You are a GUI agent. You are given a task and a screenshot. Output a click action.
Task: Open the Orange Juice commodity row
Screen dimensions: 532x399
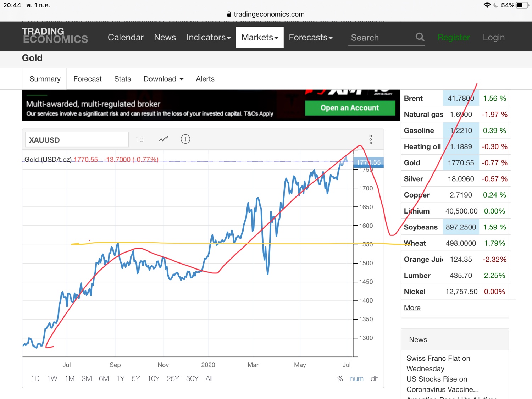click(x=455, y=259)
